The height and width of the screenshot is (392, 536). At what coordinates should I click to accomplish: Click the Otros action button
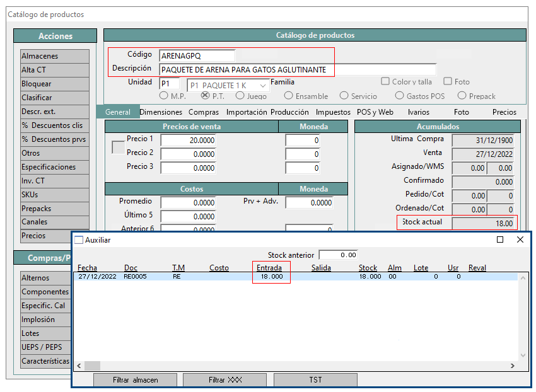(55, 153)
